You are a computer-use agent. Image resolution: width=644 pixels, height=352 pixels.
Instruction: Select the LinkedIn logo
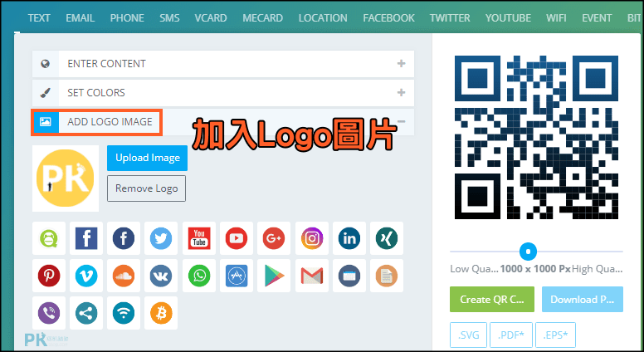349,238
